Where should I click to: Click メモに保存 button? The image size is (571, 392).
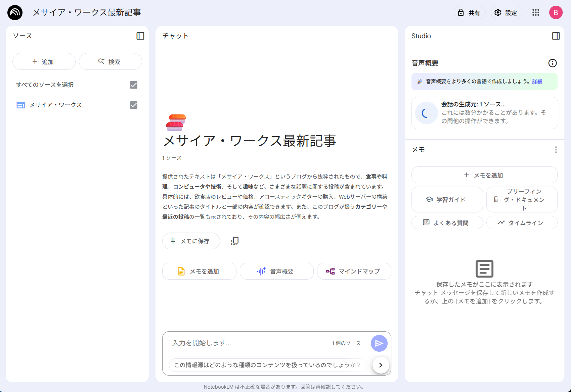[x=191, y=241]
